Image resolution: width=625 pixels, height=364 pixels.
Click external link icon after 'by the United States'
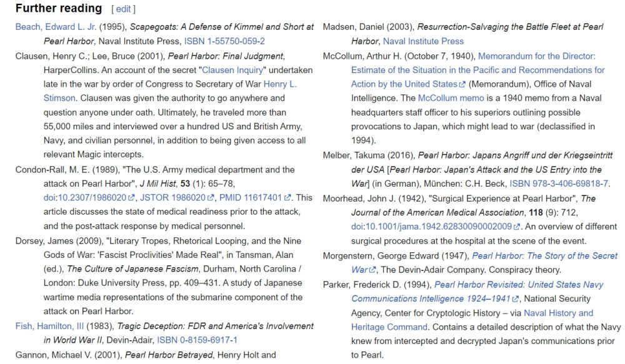[462, 84]
